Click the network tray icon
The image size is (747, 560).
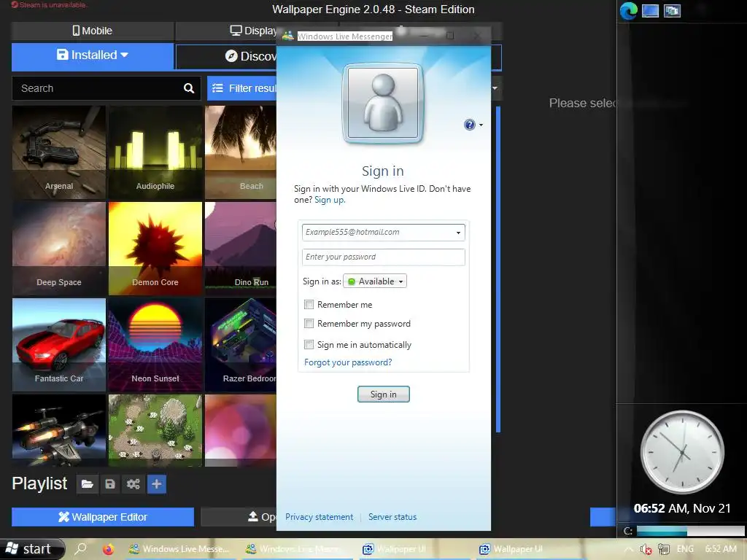[x=664, y=549]
